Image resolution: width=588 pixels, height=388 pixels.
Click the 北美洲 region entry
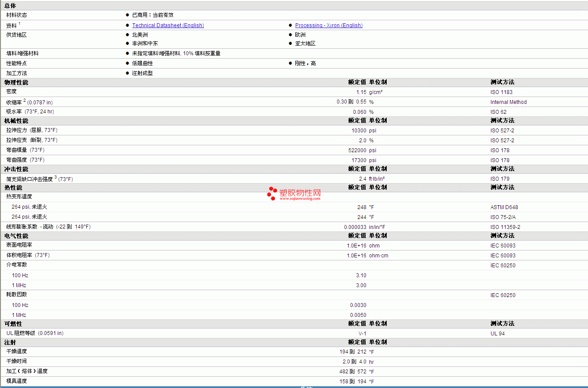pos(140,35)
